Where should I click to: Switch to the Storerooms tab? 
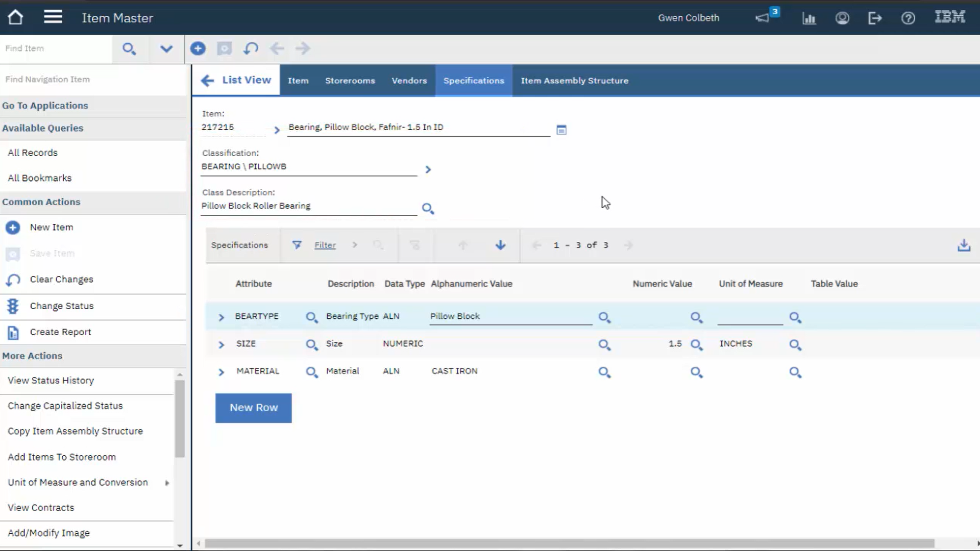point(350,80)
